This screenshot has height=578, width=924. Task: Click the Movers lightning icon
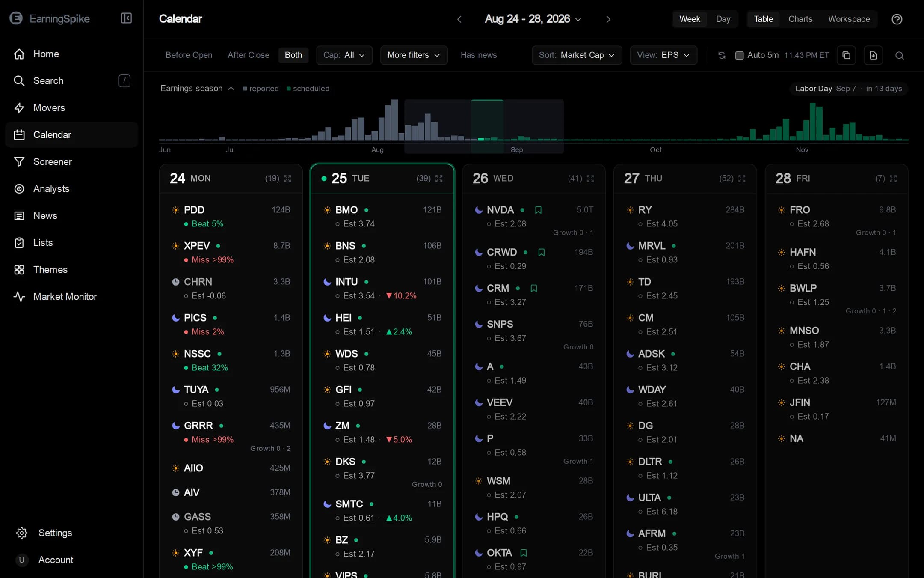[19, 108]
